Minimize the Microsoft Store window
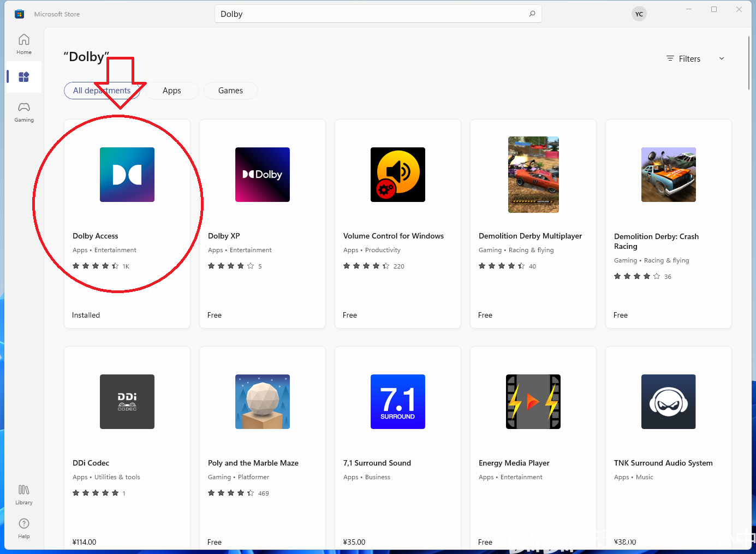The height and width of the screenshot is (554, 756). click(689, 9)
